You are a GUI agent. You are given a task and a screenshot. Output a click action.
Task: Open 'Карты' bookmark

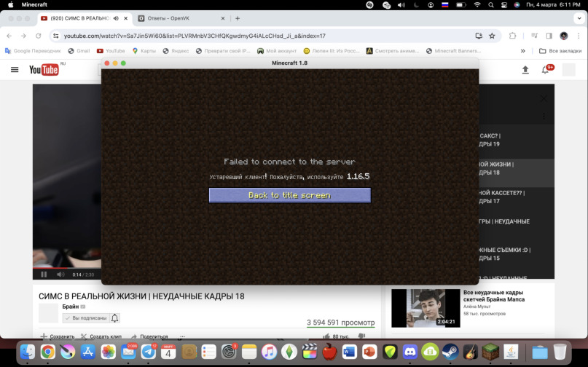[x=144, y=51]
